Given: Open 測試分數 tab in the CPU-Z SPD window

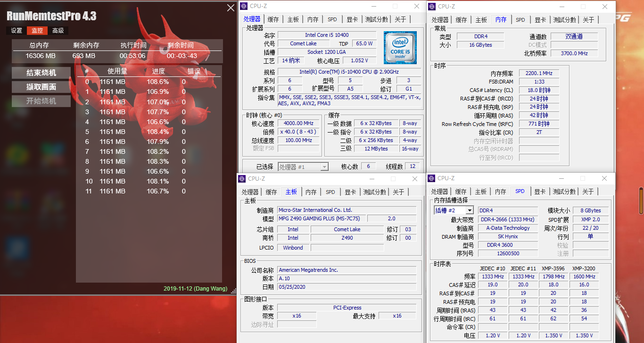Looking at the screenshot, I should click(564, 192).
